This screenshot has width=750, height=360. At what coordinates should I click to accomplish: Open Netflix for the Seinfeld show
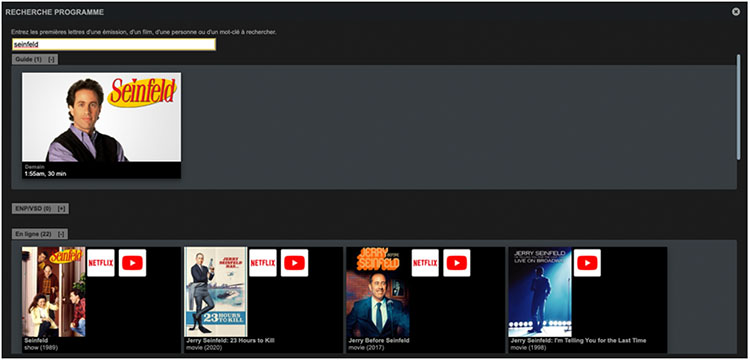[x=101, y=263]
